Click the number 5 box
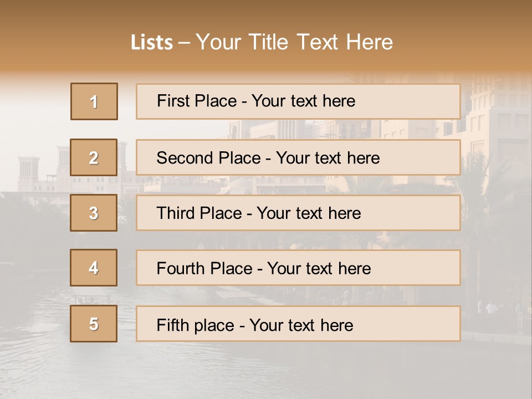Image resolution: width=532 pixels, height=399 pixels. 94,323
